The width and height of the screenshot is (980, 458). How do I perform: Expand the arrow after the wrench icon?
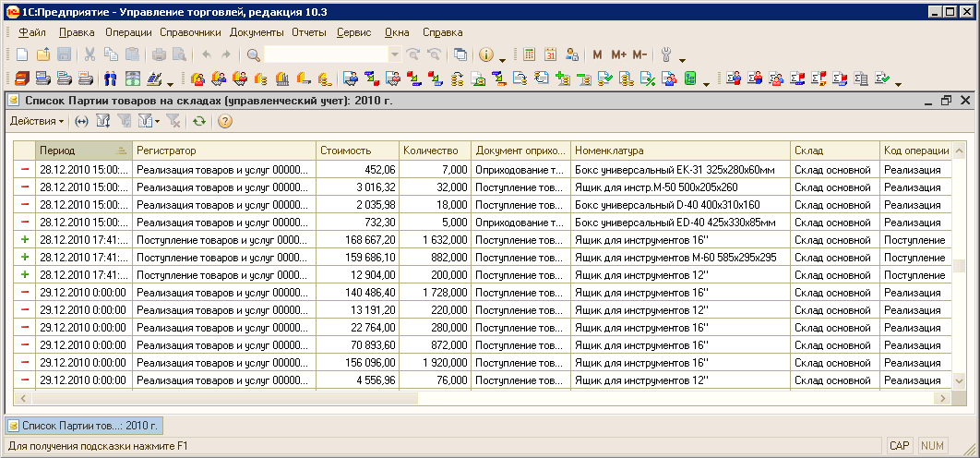coord(682,61)
